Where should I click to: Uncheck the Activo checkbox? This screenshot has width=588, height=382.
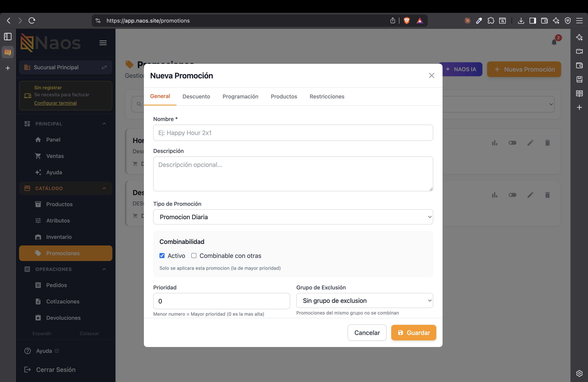click(x=162, y=256)
